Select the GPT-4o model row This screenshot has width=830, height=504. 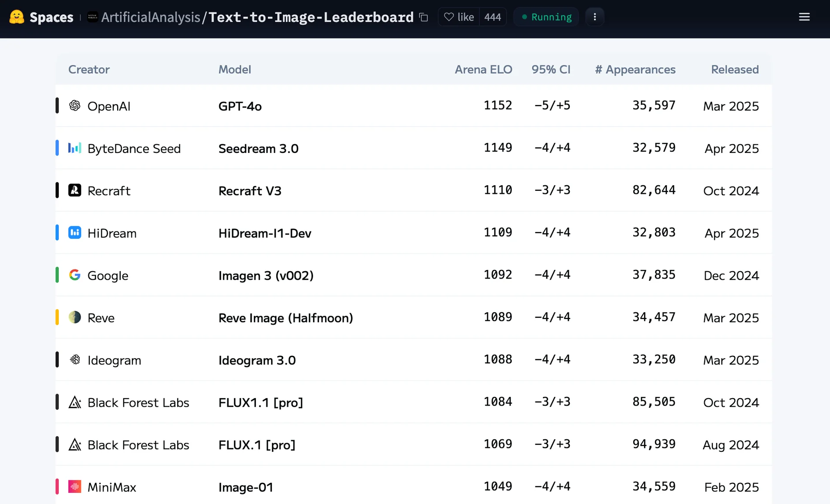(x=240, y=106)
